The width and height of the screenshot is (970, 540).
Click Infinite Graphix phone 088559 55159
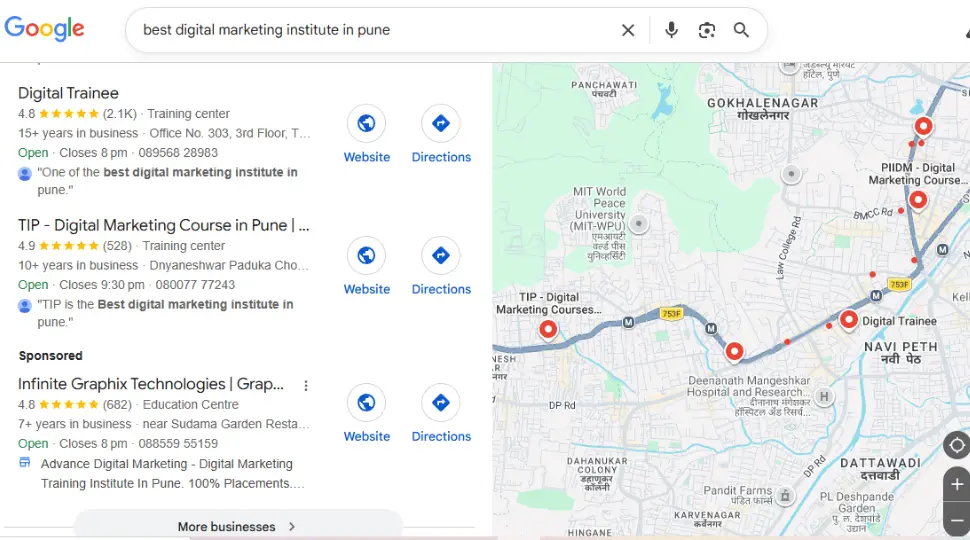click(x=178, y=444)
